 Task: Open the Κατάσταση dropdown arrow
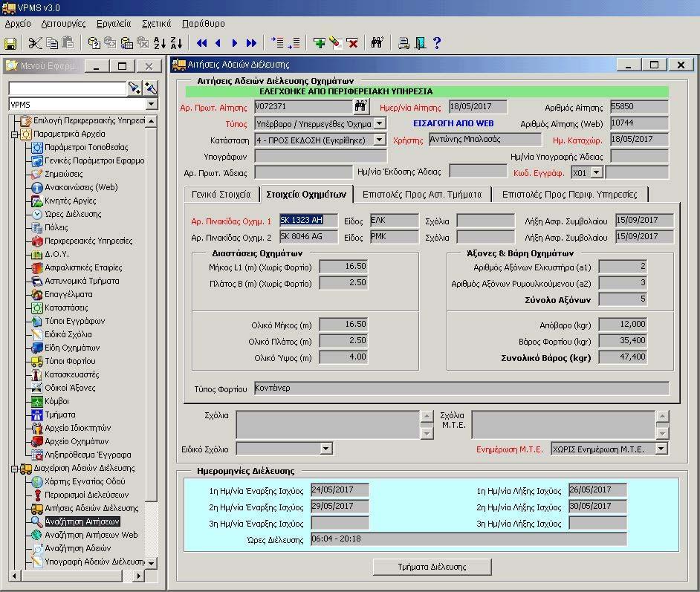tap(380, 140)
